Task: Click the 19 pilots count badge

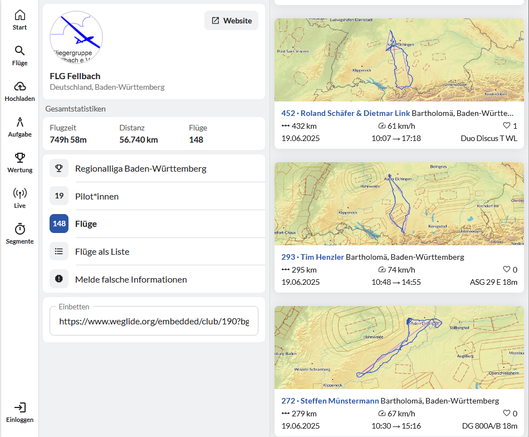Action: [59, 196]
